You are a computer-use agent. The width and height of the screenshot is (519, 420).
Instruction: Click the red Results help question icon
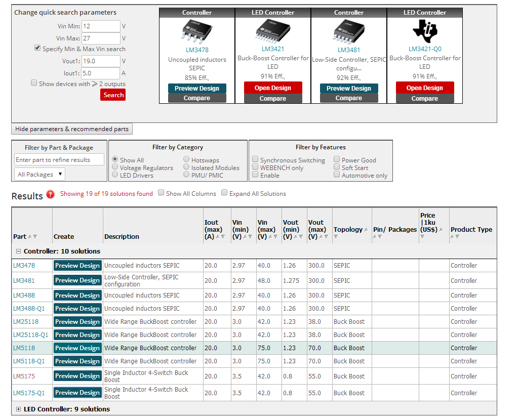pyautogui.click(x=50, y=194)
